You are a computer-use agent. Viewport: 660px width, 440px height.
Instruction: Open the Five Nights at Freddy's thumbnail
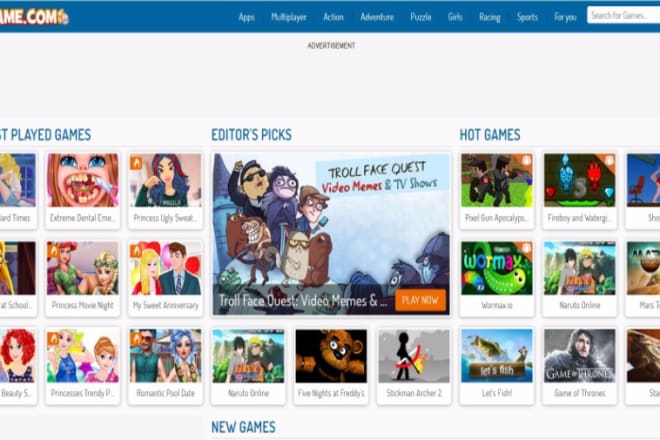331,356
